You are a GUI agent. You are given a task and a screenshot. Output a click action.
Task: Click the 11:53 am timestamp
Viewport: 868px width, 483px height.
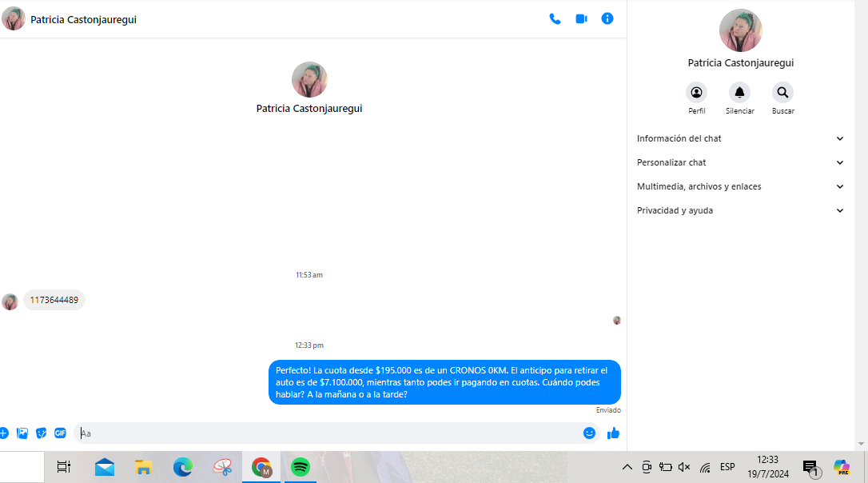tap(309, 275)
